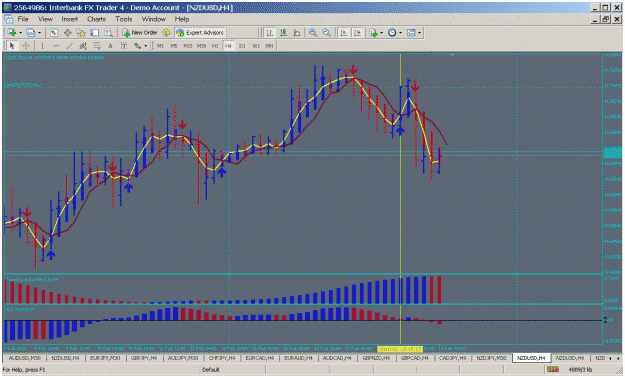Select the equidistant channel tool

[83, 46]
